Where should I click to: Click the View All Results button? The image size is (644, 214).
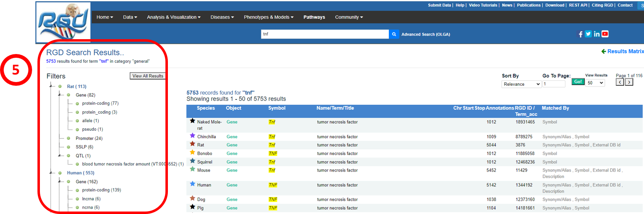click(x=148, y=76)
